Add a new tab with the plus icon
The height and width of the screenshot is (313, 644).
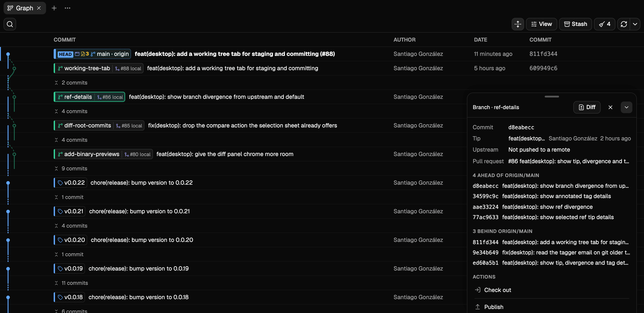[54, 8]
